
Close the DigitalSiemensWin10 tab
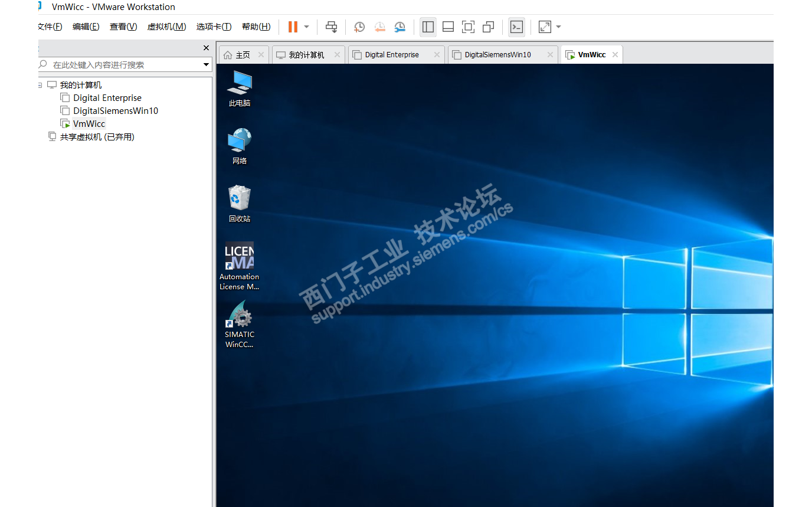[x=550, y=55]
